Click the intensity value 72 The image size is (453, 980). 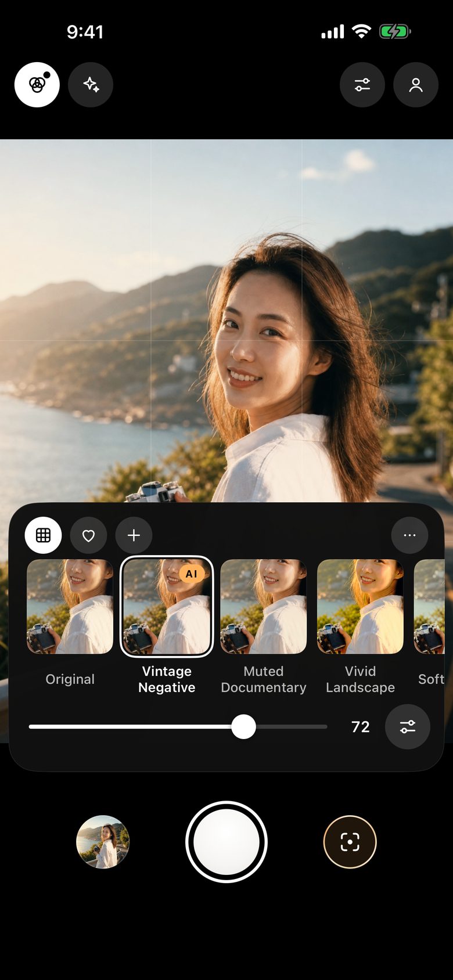pyautogui.click(x=361, y=727)
